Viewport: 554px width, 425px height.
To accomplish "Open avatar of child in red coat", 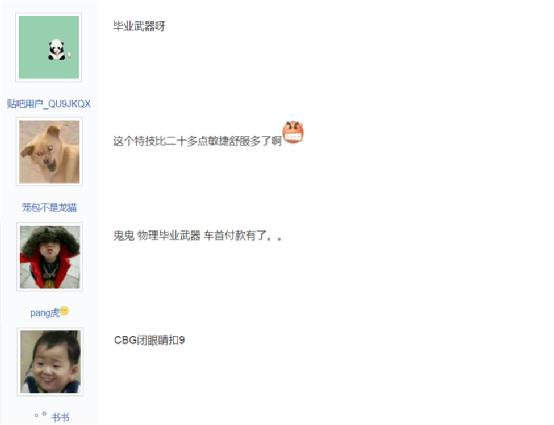I will (49, 257).
